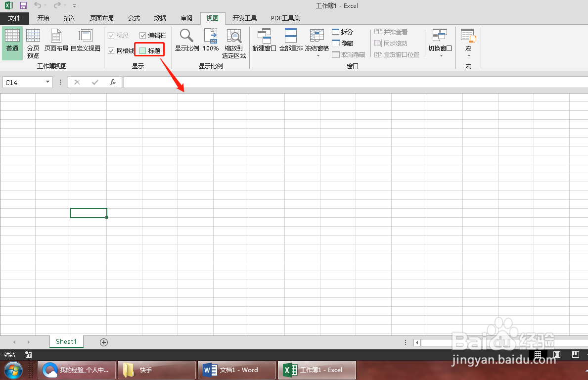Click Hide (隐藏) window button
This screenshot has width=588, height=380.
click(342, 44)
